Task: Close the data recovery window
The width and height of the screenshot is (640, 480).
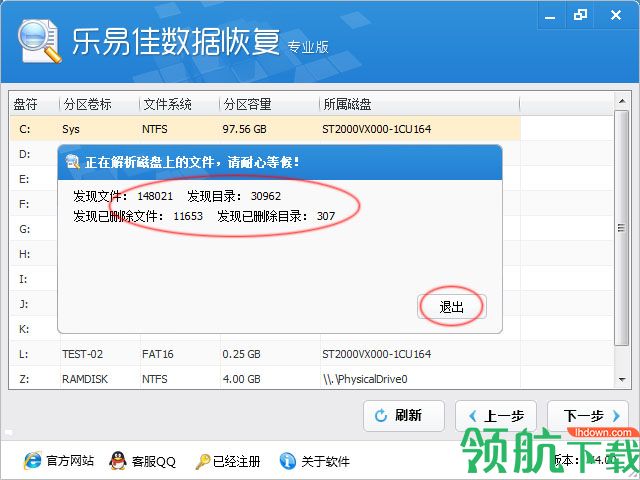Action: tap(616, 16)
